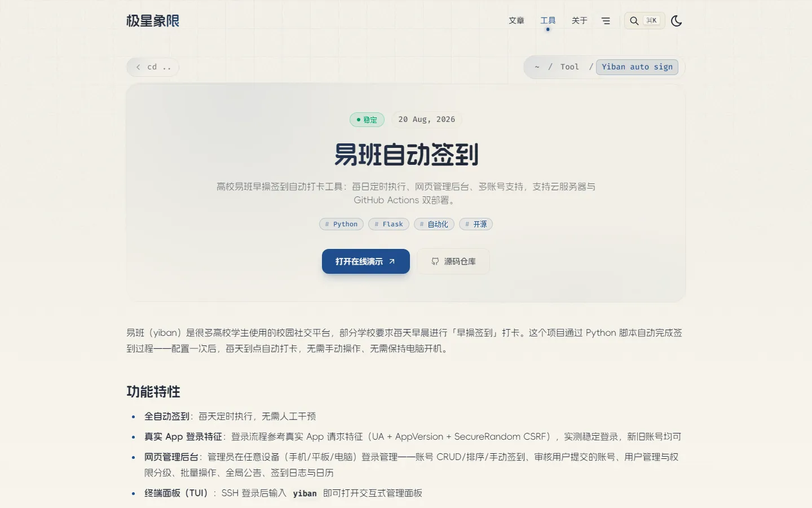812x508 pixels.
Task: Click the GitHub icon in 源码仓库
Action: [435, 261]
